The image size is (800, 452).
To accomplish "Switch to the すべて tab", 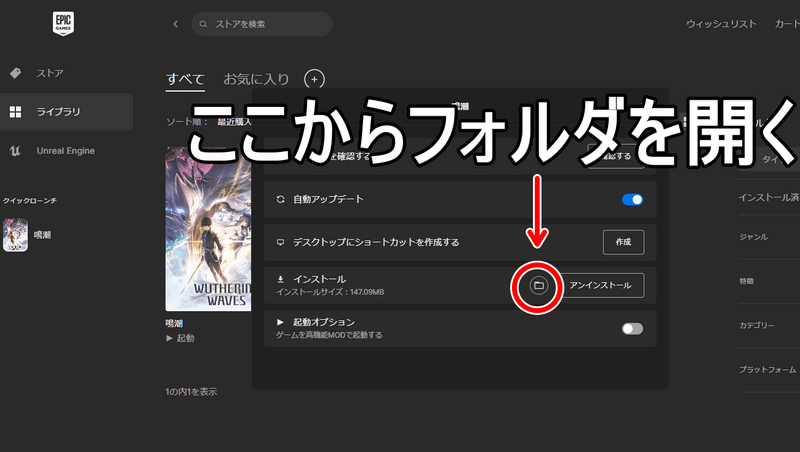I will pyautogui.click(x=185, y=79).
